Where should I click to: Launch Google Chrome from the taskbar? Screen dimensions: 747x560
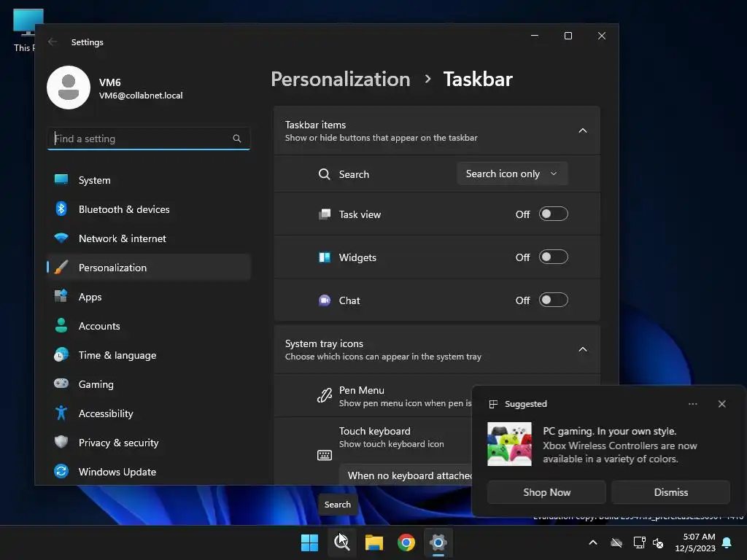[406, 542]
